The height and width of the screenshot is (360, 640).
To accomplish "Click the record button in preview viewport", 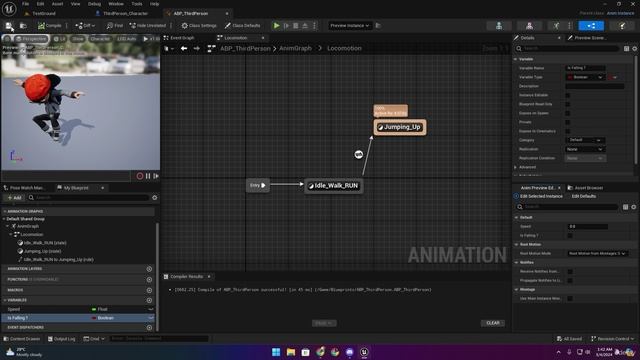I will 140,176.
